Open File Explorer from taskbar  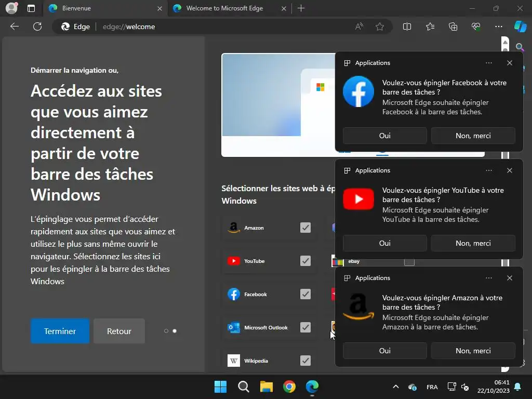(267, 387)
